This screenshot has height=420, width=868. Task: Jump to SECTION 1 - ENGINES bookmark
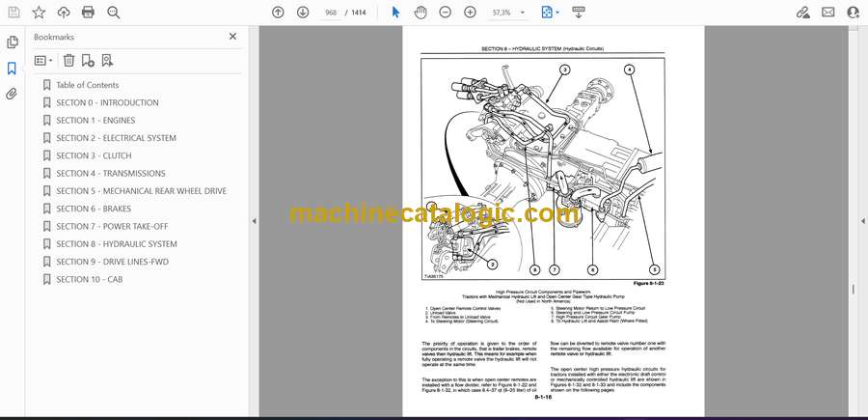pos(95,121)
